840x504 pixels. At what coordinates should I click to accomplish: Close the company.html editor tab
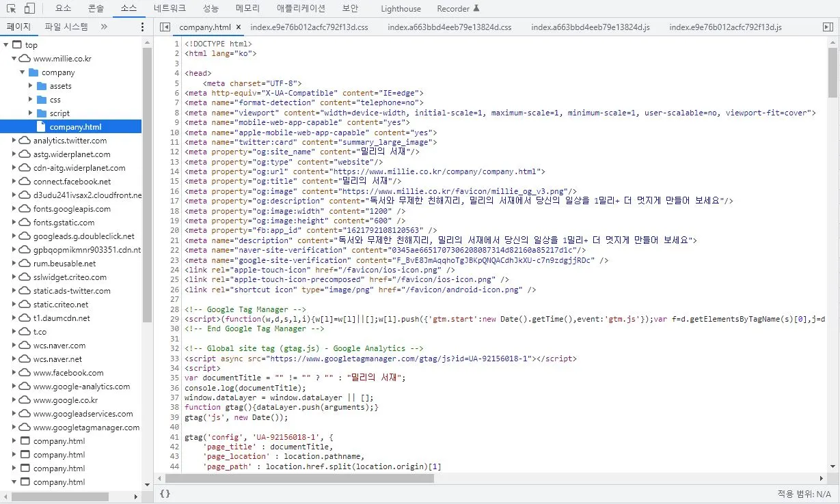(239, 27)
